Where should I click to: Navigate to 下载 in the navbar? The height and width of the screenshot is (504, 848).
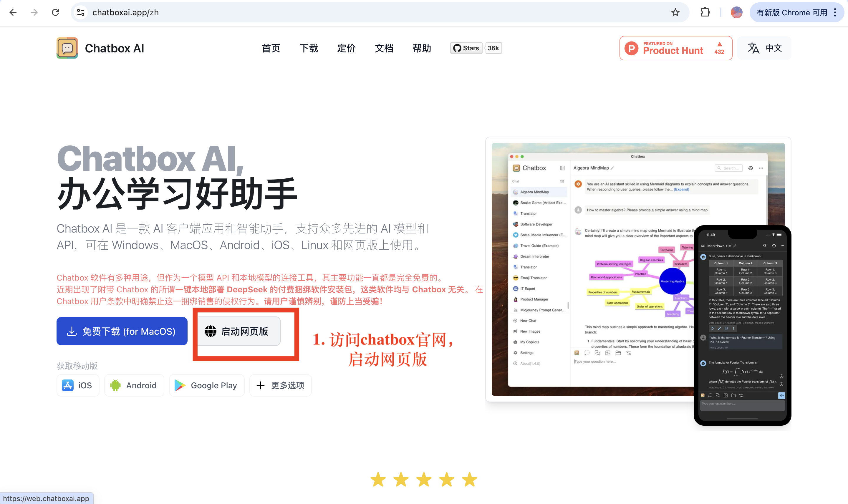coord(308,48)
